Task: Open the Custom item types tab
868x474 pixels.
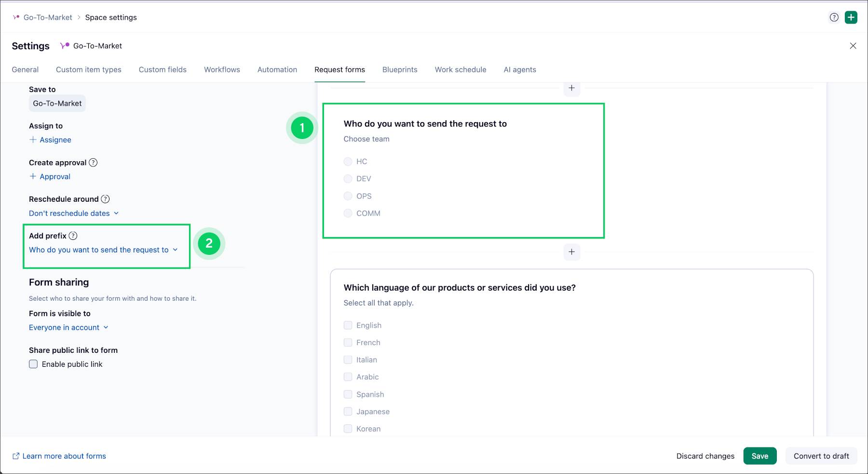Action: click(x=89, y=70)
